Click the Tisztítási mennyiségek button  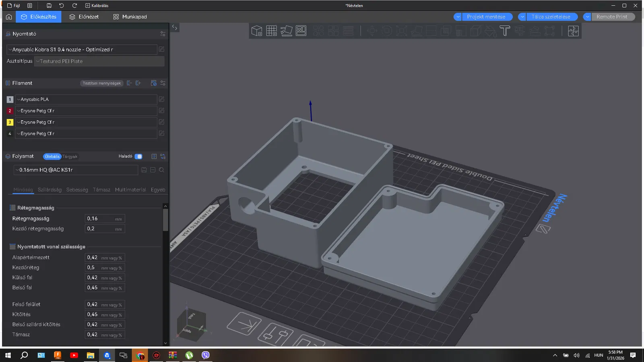[101, 83]
